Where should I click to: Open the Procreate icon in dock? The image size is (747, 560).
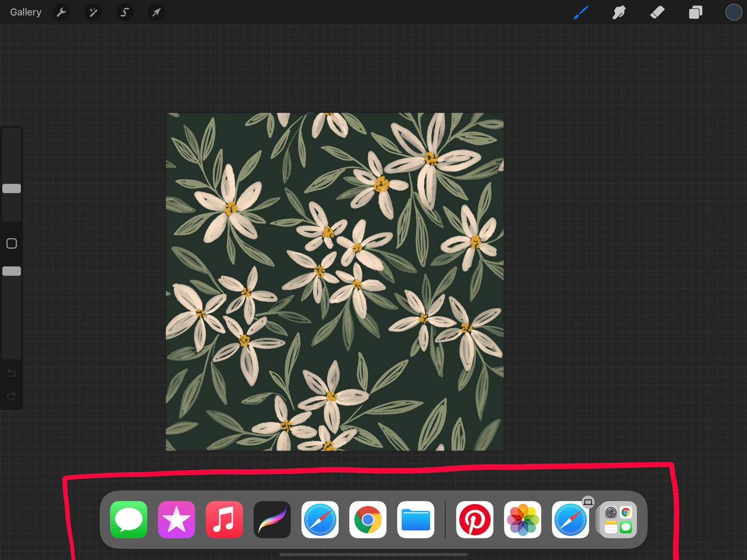click(272, 520)
